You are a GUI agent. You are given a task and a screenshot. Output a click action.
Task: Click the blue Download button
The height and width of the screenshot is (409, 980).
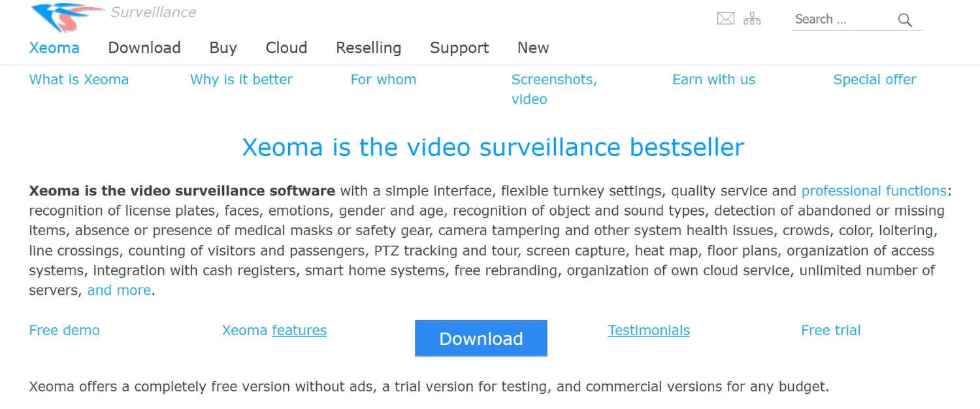[x=481, y=338]
